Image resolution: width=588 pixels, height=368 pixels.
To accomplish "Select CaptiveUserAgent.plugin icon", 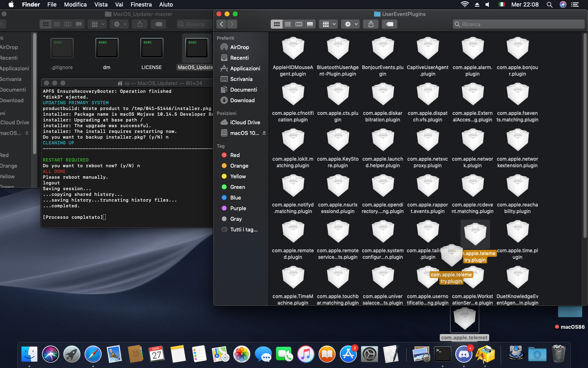I will coord(428,48).
